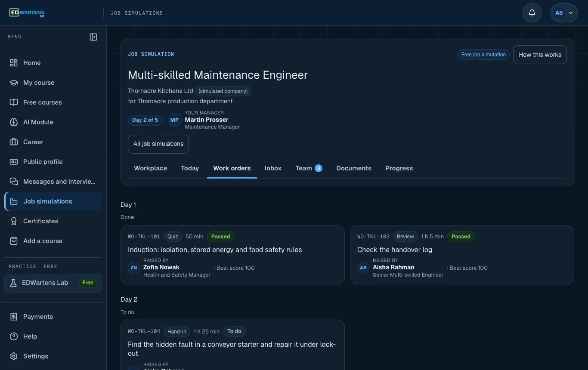Open EDWartens Lab flask icon
Screen dimensions: 588x370
[13, 283]
